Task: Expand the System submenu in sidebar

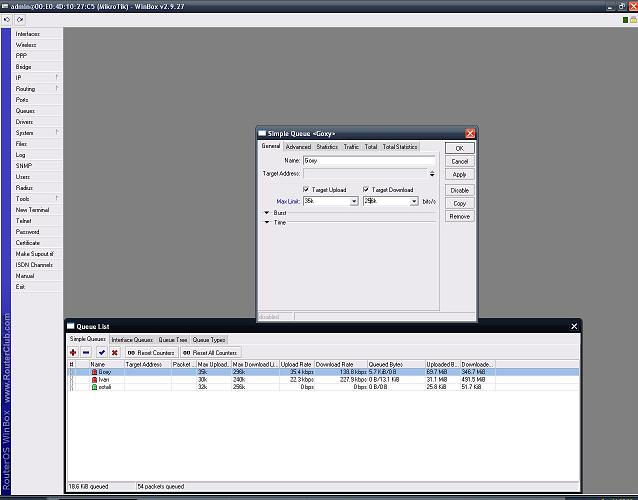Action: pyautogui.click(x=57, y=132)
